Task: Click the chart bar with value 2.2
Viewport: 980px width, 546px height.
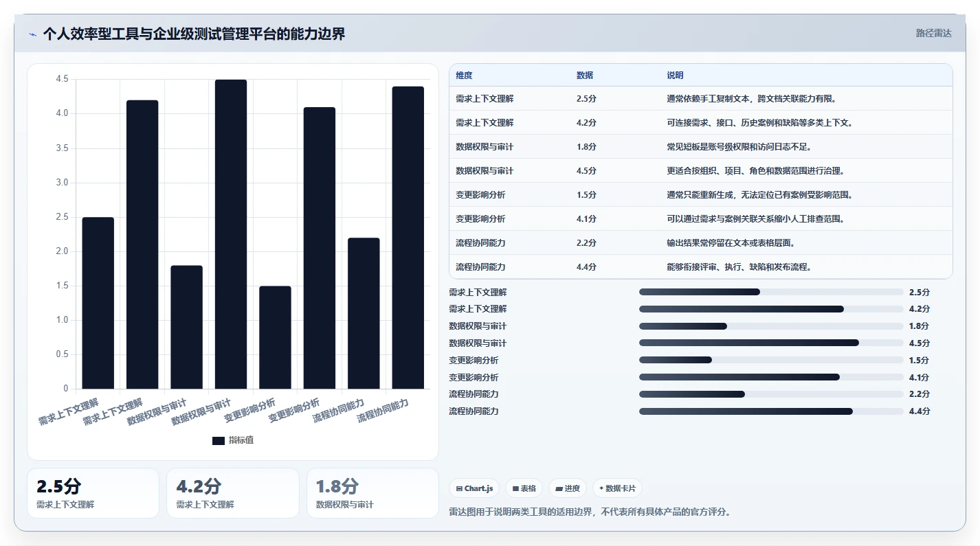Action: pyautogui.click(x=364, y=313)
